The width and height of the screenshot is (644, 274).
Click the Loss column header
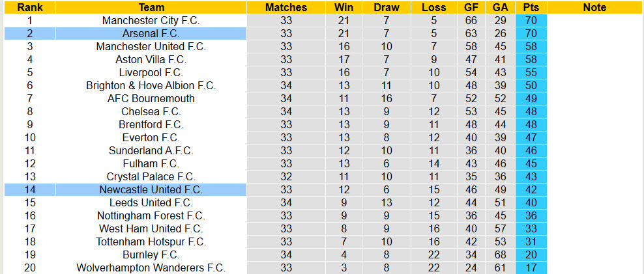point(434,8)
